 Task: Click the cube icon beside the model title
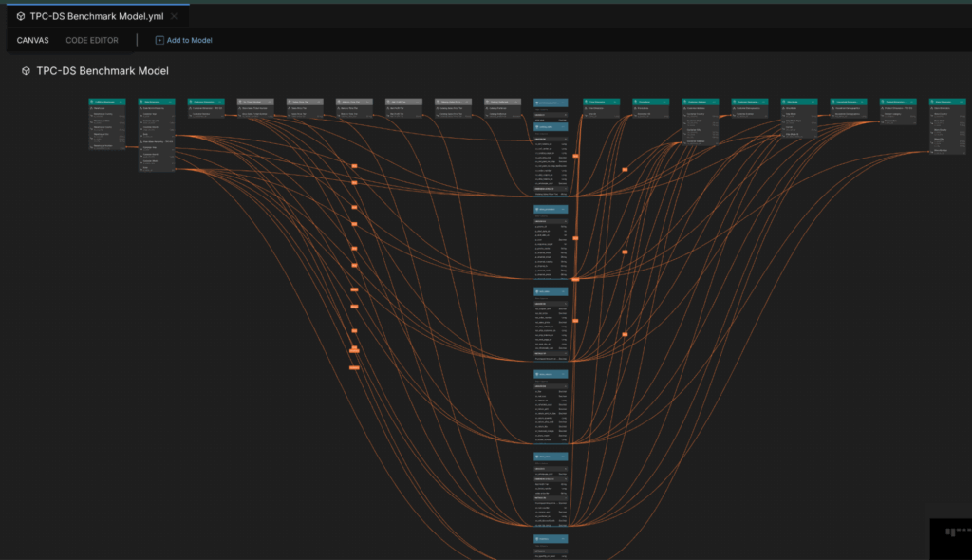point(26,71)
